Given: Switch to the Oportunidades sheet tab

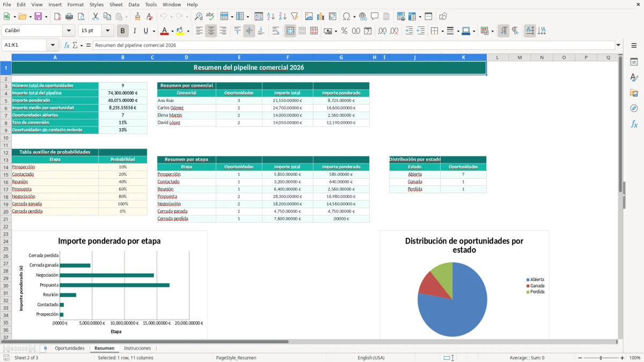Looking at the screenshot, I should pyautogui.click(x=69, y=349).
